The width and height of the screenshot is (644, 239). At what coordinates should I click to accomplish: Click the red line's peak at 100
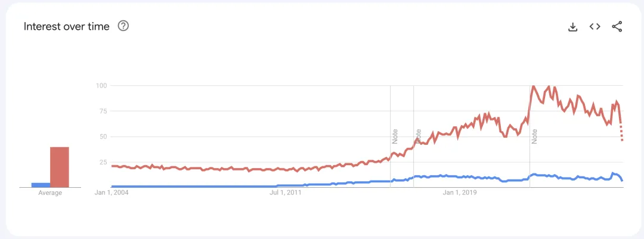tap(533, 86)
